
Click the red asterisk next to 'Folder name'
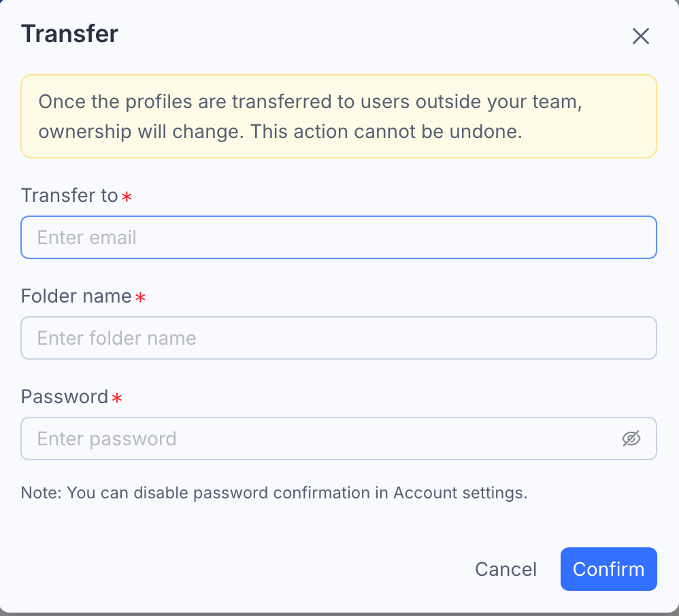tap(140, 297)
